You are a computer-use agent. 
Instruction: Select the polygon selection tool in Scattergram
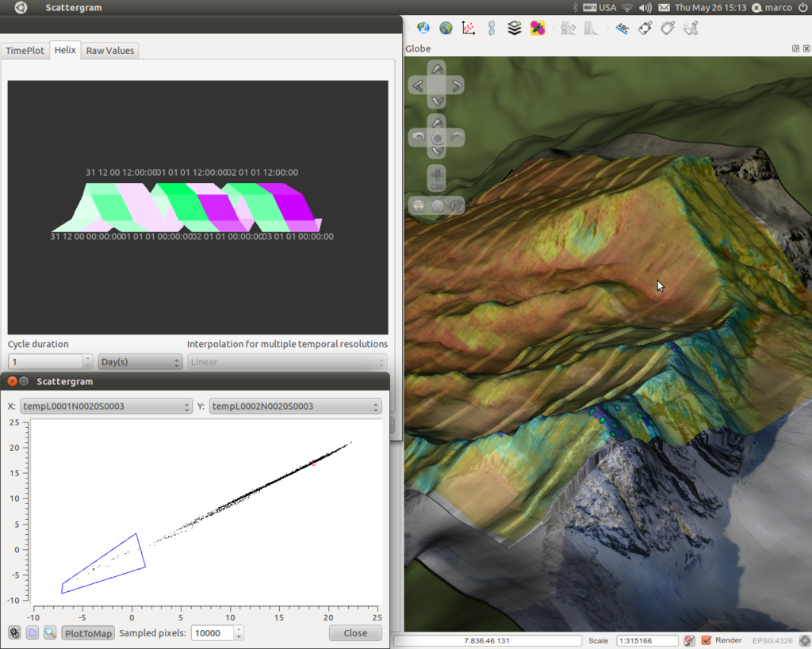(32, 632)
